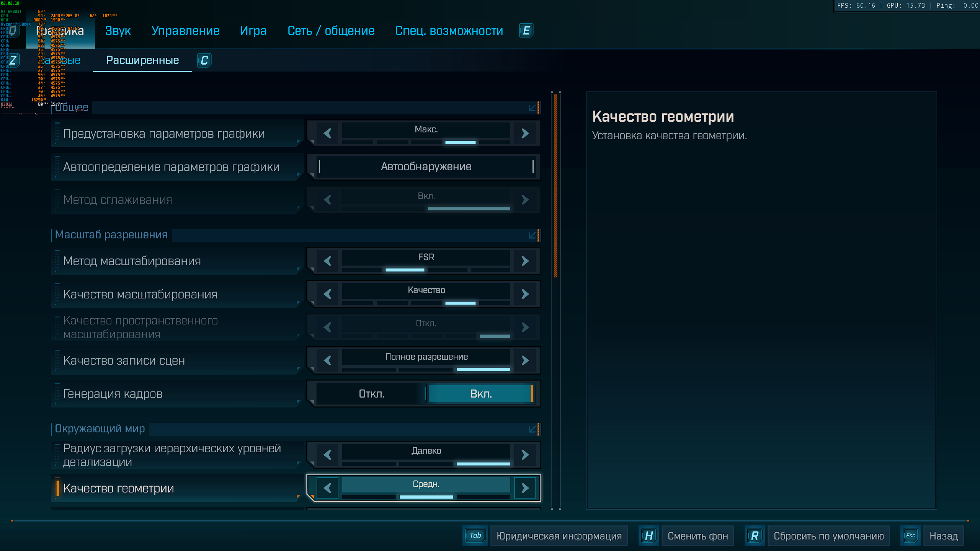
Task: Click the E key icon next to tabs
Action: 526,31
